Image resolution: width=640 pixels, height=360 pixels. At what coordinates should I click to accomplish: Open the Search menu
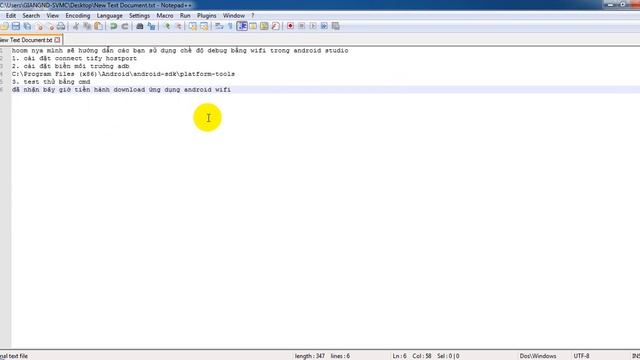pyautogui.click(x=31, y=16)
